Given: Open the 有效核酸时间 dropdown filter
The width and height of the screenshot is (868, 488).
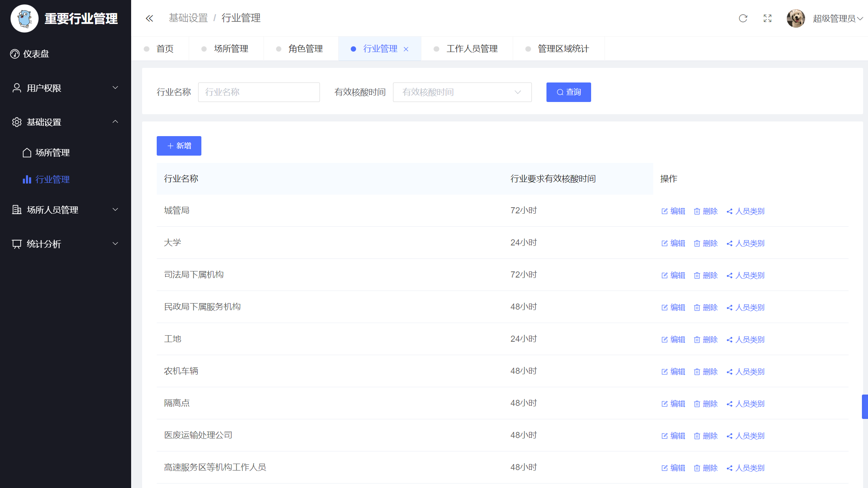Looking at the screenshot, I should tap(462, 92).
